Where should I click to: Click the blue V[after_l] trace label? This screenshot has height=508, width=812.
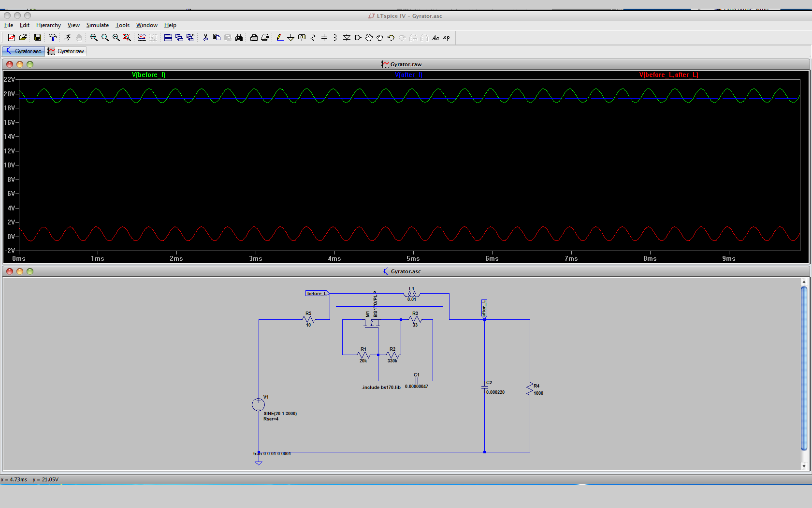point(409,75)
